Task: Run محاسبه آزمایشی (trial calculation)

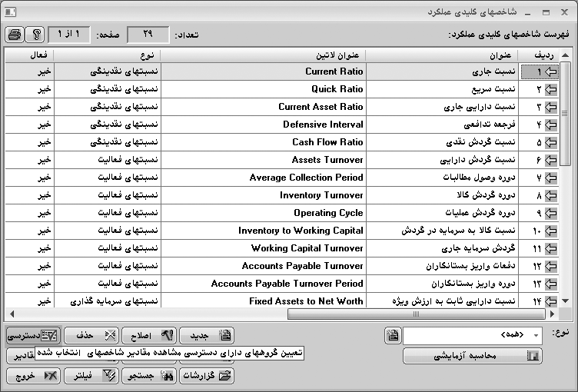Action: point(473,356)
